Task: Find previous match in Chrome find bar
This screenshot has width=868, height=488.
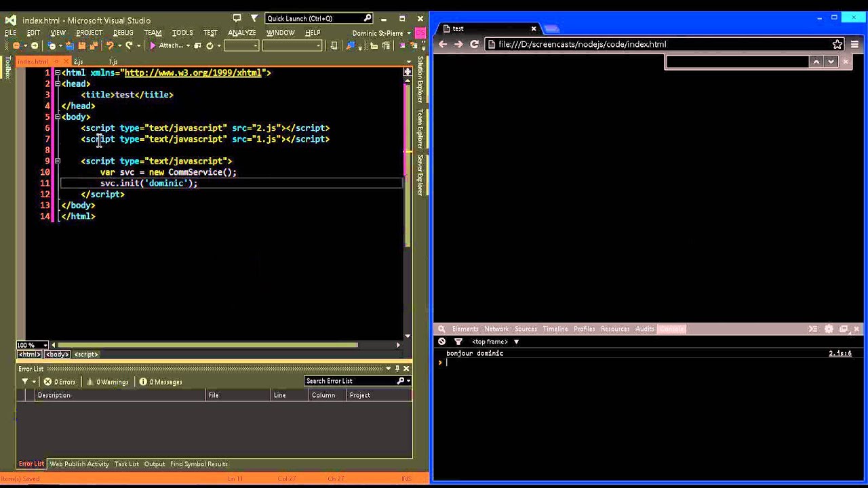Action: tap(816, 62)
